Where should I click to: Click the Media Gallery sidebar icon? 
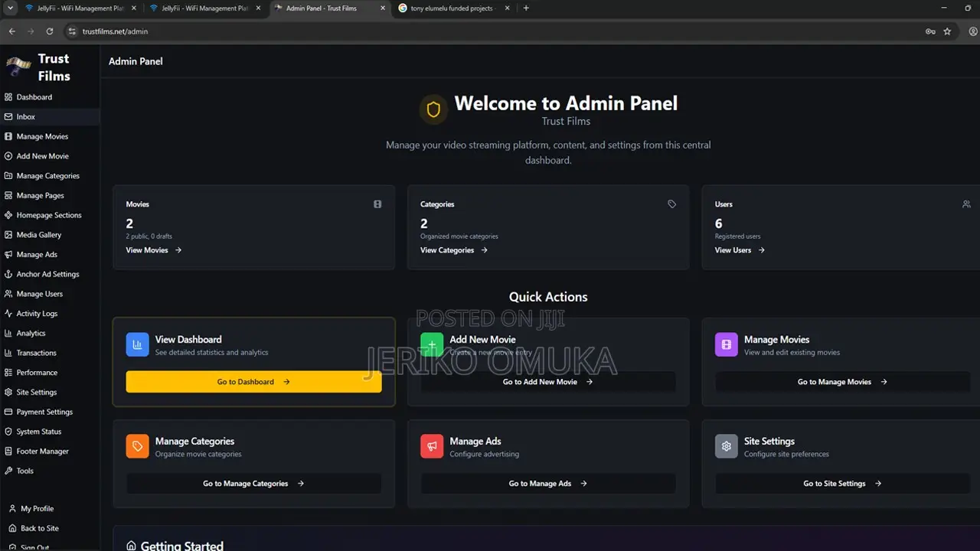[x=8, y=235]
